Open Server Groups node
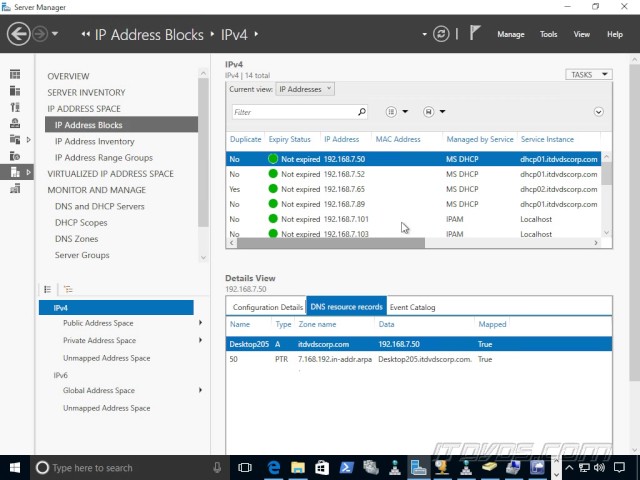This screenshot has width=640, height=480. [x=82, y=256]
